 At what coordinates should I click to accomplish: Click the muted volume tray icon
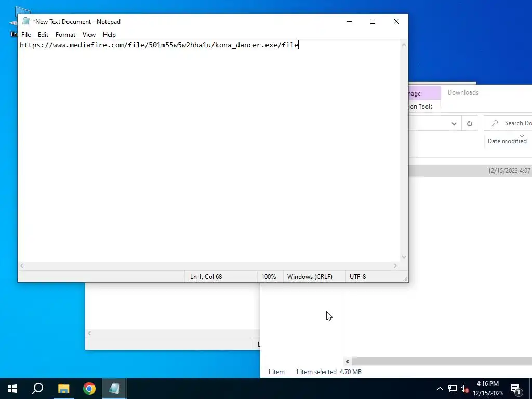coord(464,389)
